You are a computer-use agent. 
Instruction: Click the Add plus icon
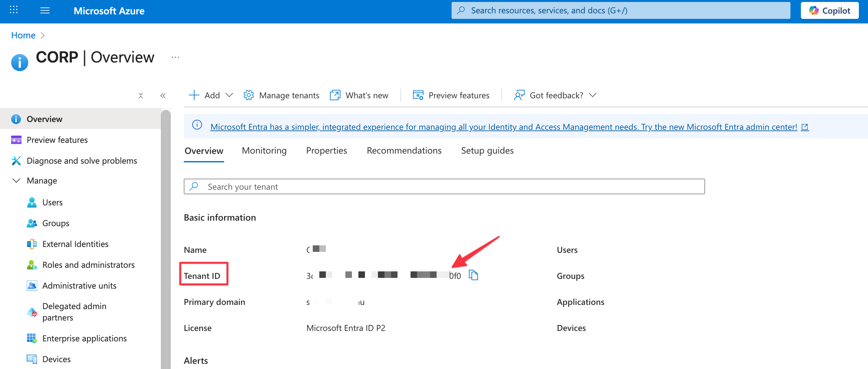click(x=194, y=95)
